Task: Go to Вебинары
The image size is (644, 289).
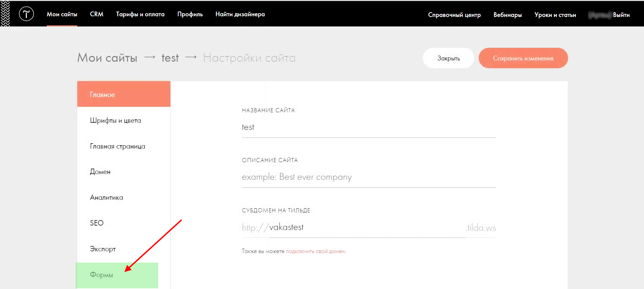Action: tap(507, 15)
